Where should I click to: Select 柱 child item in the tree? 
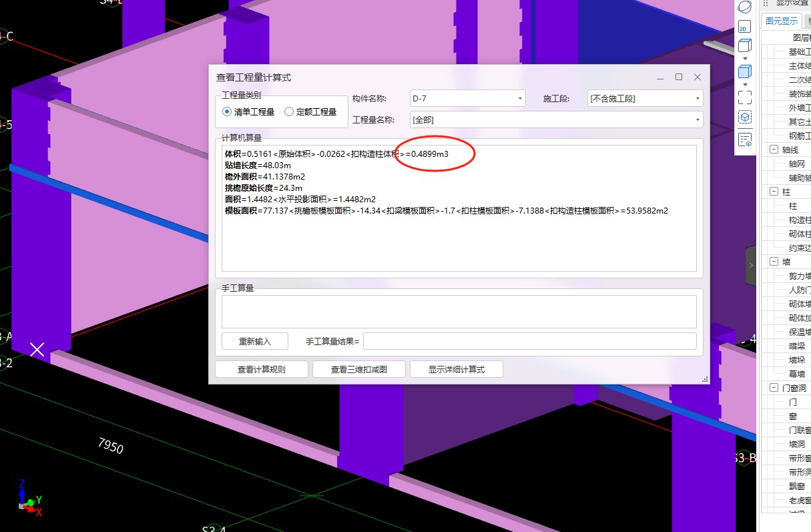[793, 206]
